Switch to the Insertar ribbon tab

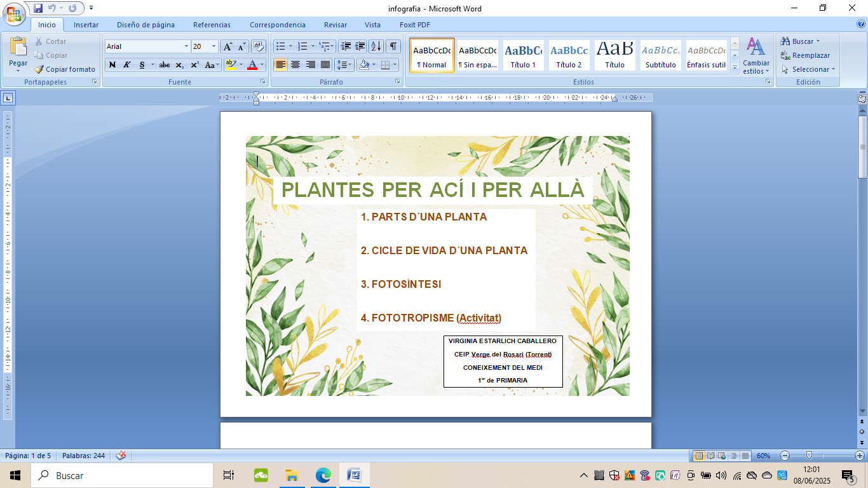(86, 24)
